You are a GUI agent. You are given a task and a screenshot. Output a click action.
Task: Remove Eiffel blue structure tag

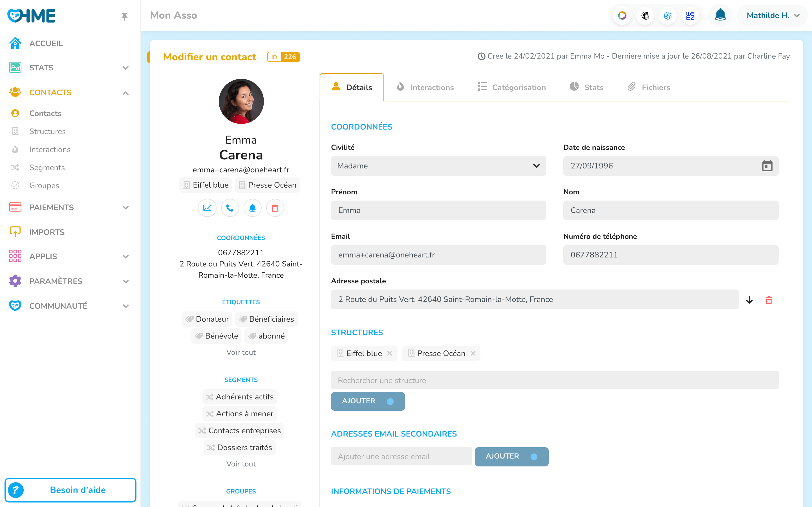point(390,353)
